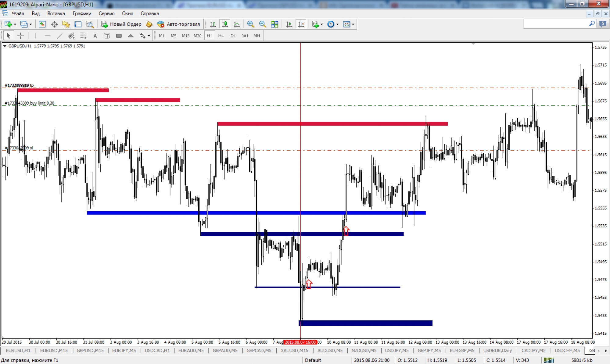
Task: Zoom out of the chart
Action: [262, 24]
